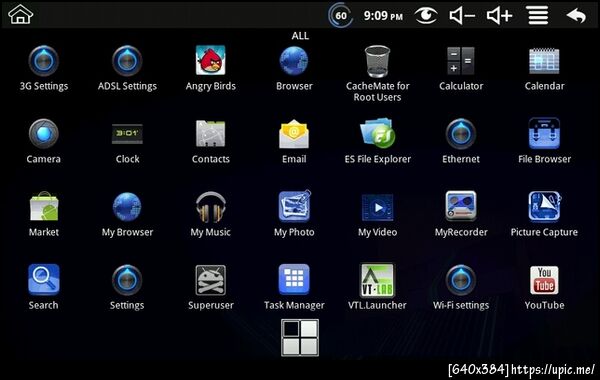Screen dimensions: 600x380
Task: Open the menu with three bars
Action: tap(538, 15)
